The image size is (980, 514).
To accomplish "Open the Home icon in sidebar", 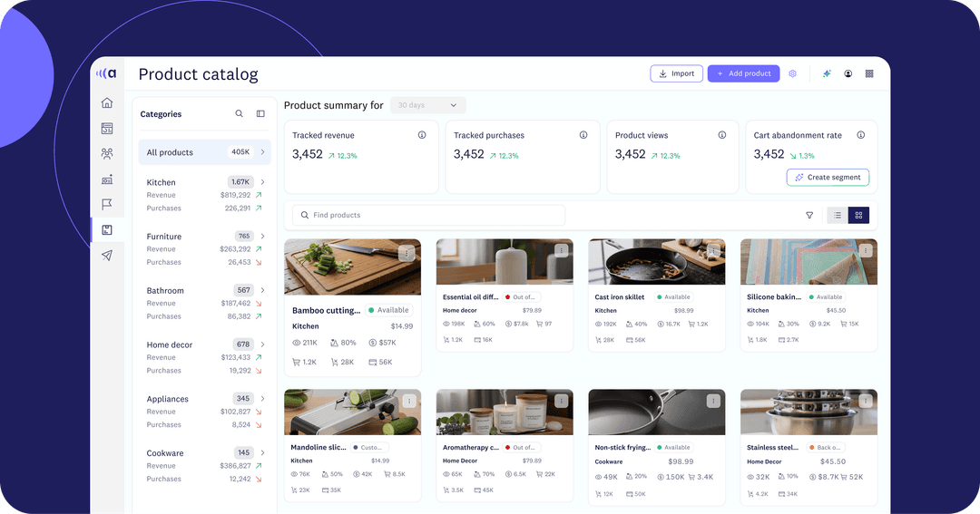I will 107,102.
